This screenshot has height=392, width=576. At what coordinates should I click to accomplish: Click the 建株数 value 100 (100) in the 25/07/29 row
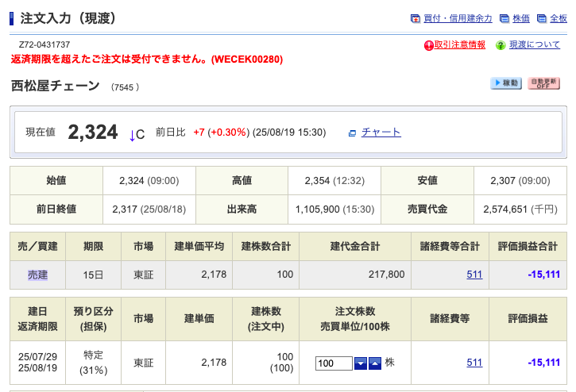point(282,363)
